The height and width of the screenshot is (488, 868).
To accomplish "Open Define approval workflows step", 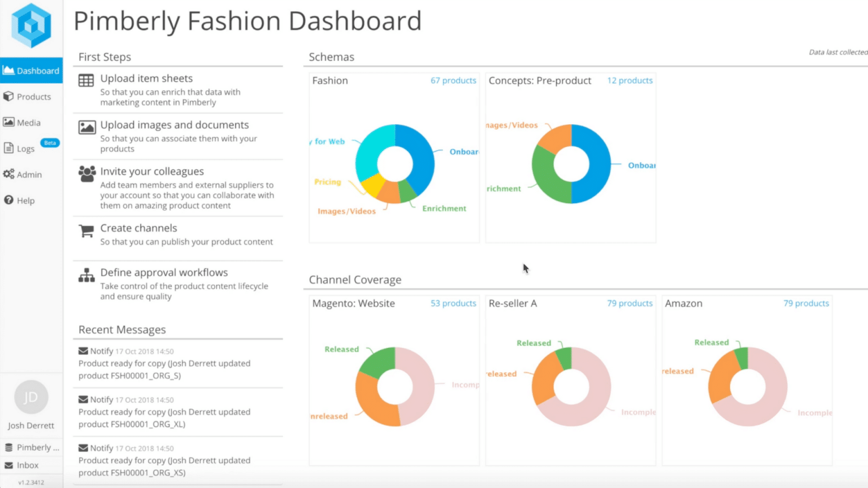I will pyautogui.click(x=178, y=284).
